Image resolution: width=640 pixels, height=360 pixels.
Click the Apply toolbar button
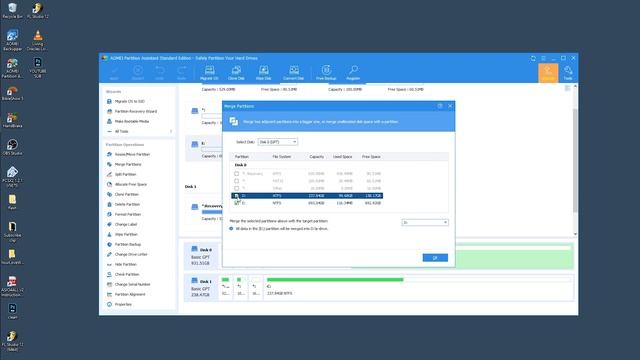[x=114, y=73]
